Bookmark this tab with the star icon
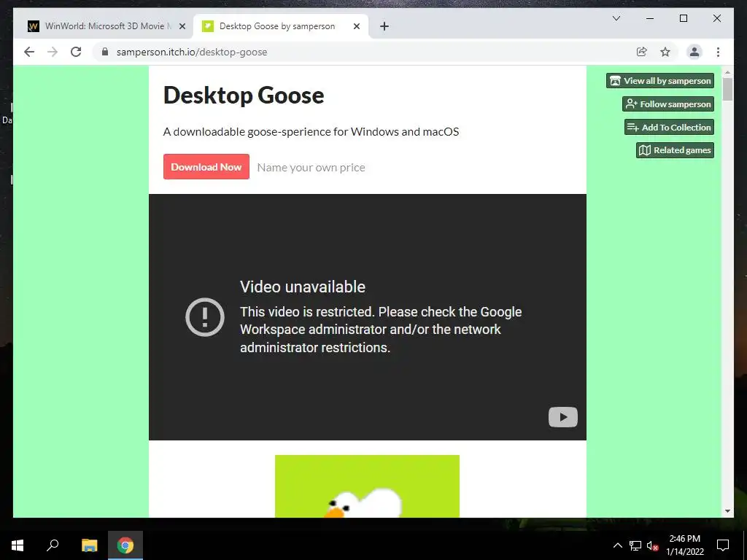The image size is (747, 560). 665,52
